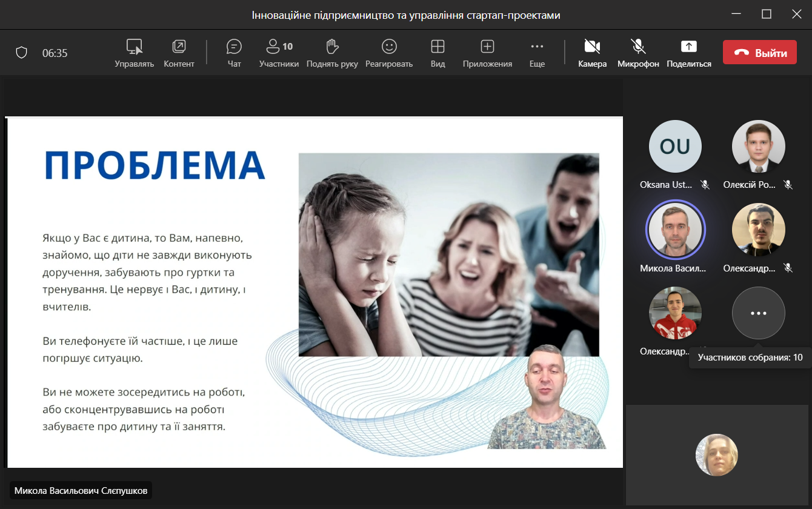This screenshot has height=509, width=812.
Task: Click the self-view video preview
Action: click(x=716, y=455)
